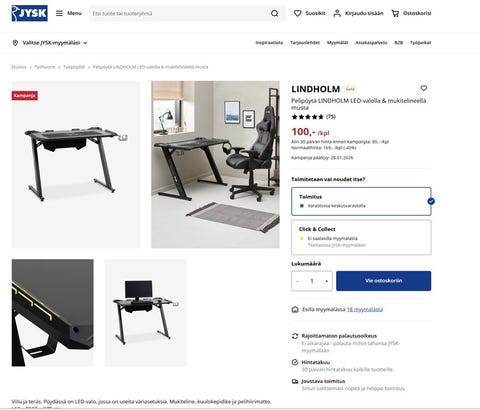Select the Click & Collect option
The image size is (480, 410).
coord(361,237)
